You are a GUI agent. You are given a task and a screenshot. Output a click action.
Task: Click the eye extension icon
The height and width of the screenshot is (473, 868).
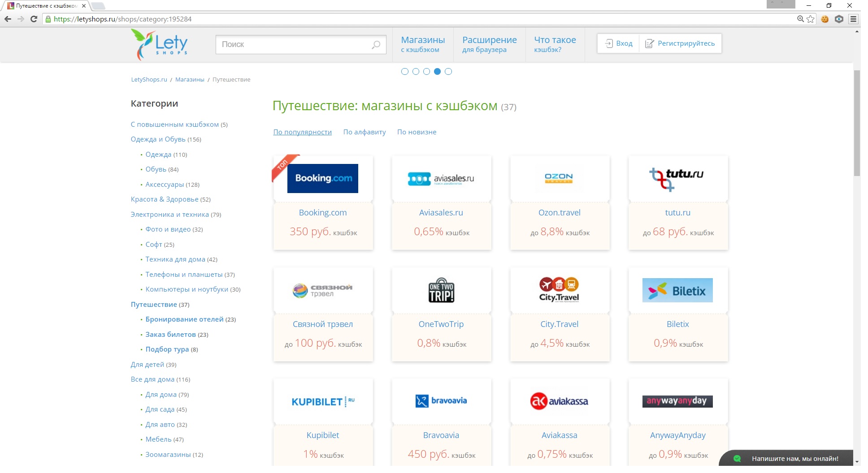pyautogui.click(x=839, y=19)
